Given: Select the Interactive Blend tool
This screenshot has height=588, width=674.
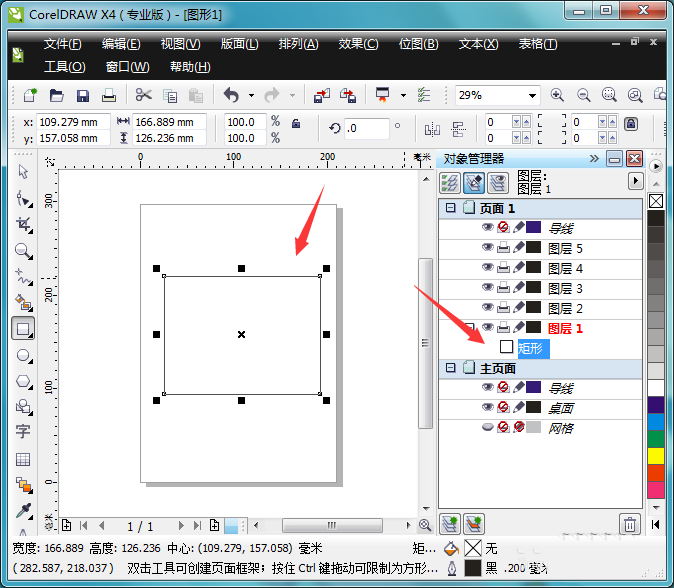Looking at the screenshot, I should tap(24, 485).
